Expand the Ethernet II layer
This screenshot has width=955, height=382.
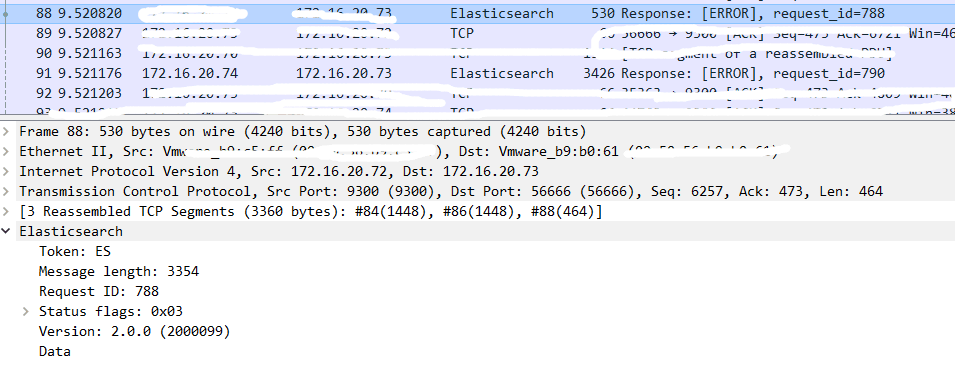(x=7, y=152)
